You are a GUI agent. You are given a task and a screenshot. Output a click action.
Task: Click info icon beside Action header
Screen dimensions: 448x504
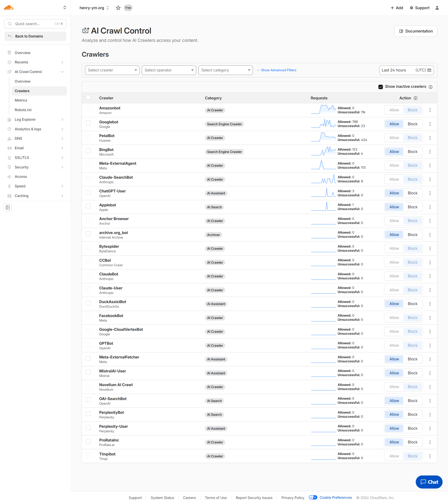click(416, 98)
